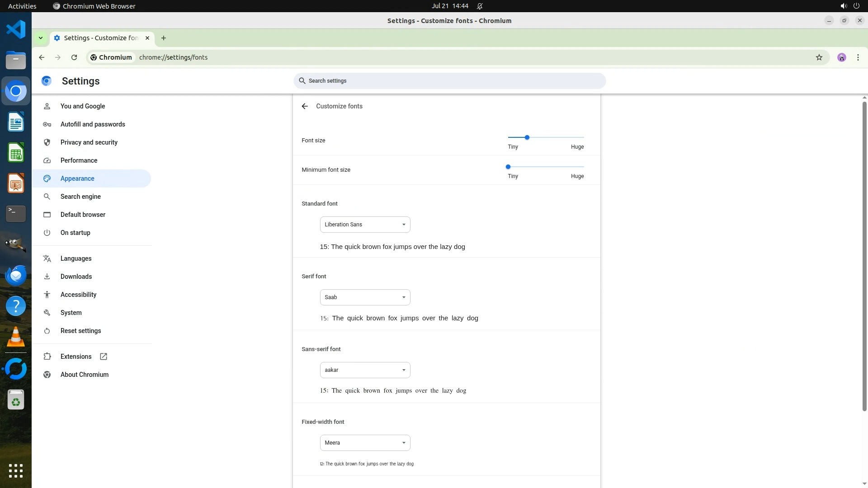The image size is (868, 488).
Task: Open Privacy and security settings
Action: coord(89,142)
